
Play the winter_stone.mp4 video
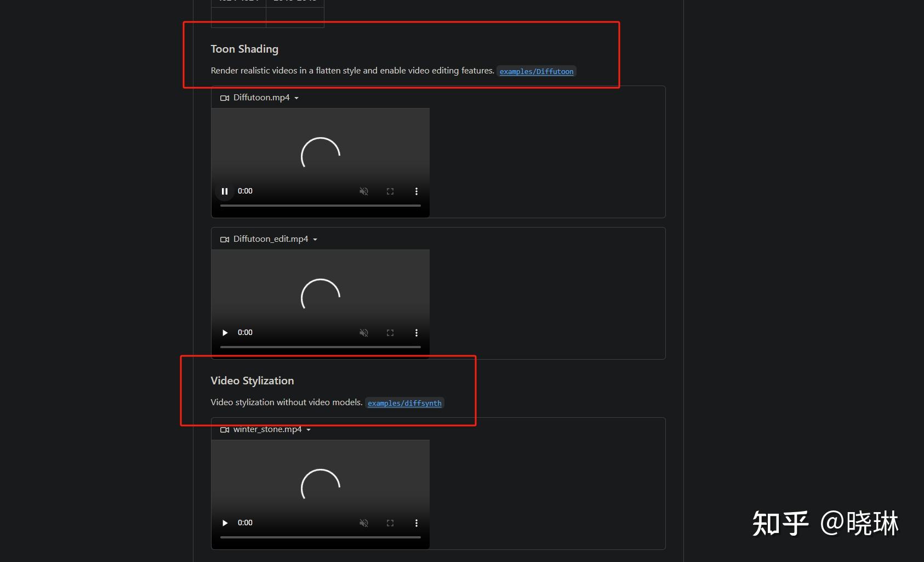[225, 523]
